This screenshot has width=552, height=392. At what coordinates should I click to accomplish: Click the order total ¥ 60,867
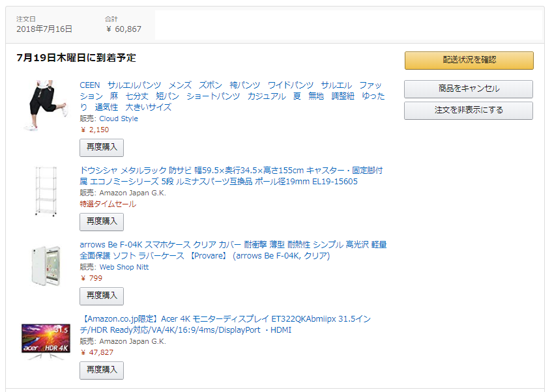pos(124,29)
